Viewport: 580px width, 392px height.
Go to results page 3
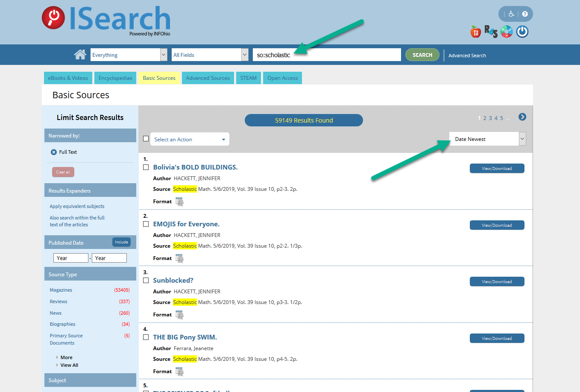tap(490, 118)
